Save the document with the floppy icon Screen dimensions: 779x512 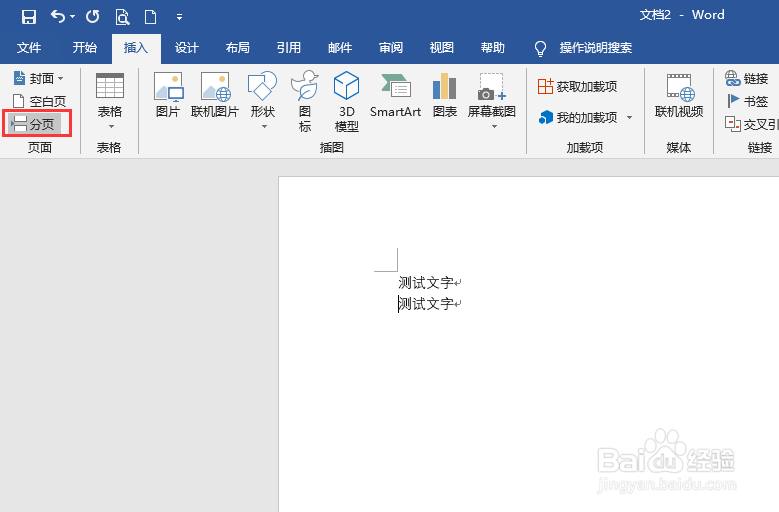[29, 17]
